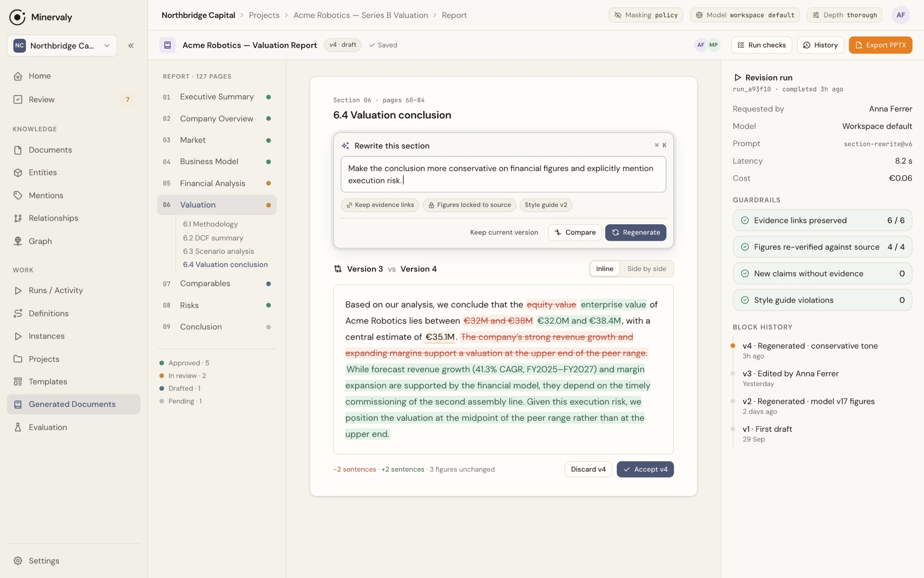Click the report document icon beside the title
The height and width of the screenshot is (578, 924).
(167, 45)
